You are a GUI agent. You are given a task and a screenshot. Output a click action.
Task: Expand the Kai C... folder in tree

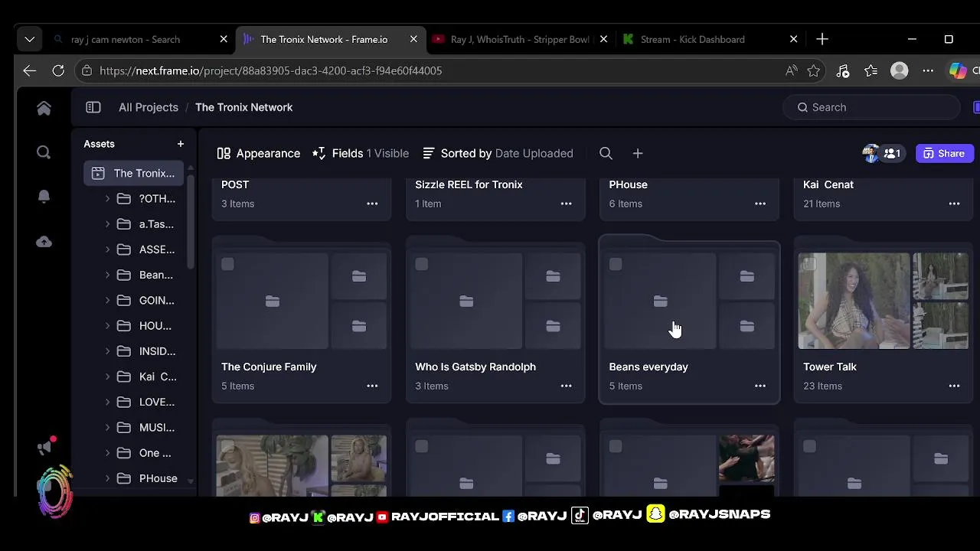pyautogui.click(x=107, y=377)
